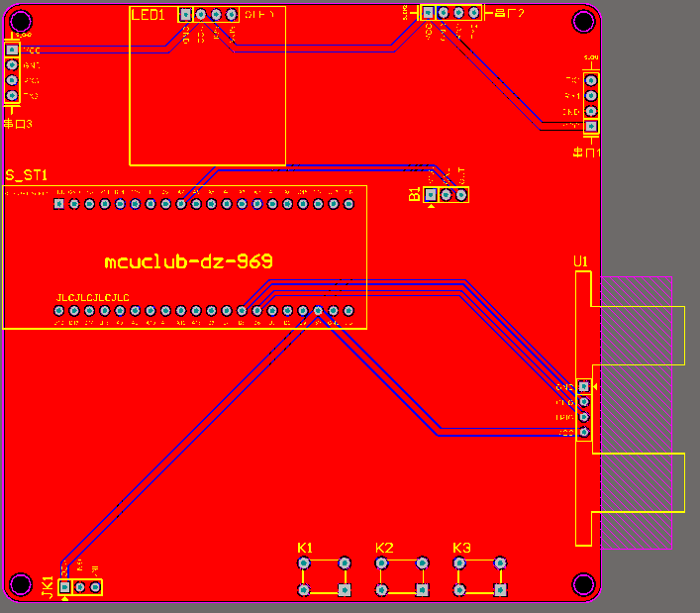Screen dimensions: 700x613
Task: Click S_ST1 top row square first pad
Action: coord(59,204)
